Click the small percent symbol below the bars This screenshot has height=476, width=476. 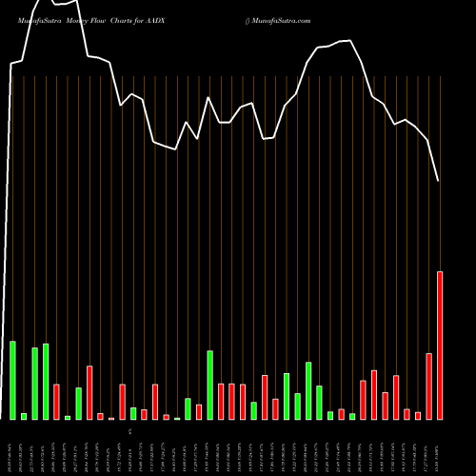[130, 431]
